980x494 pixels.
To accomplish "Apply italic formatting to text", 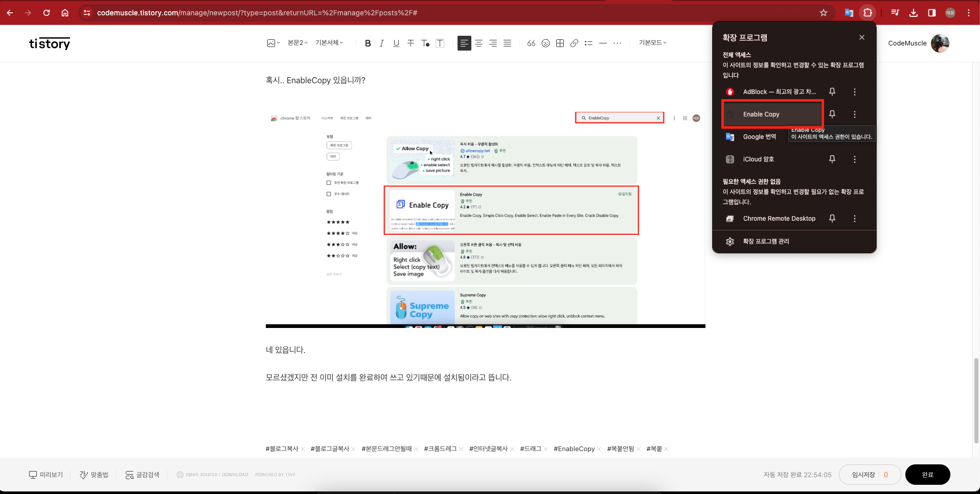I will click(382, 43).
